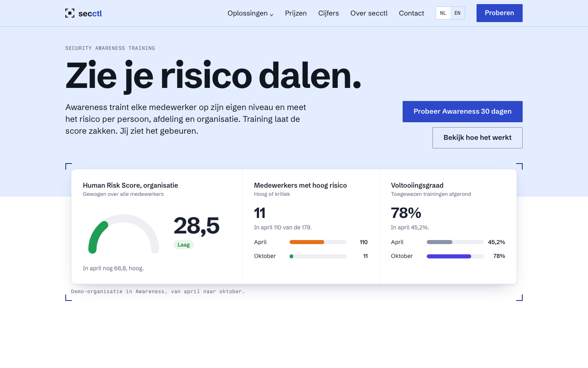Click 'Gewogen over alle medewerkers' subtitle

coord(123,194)
